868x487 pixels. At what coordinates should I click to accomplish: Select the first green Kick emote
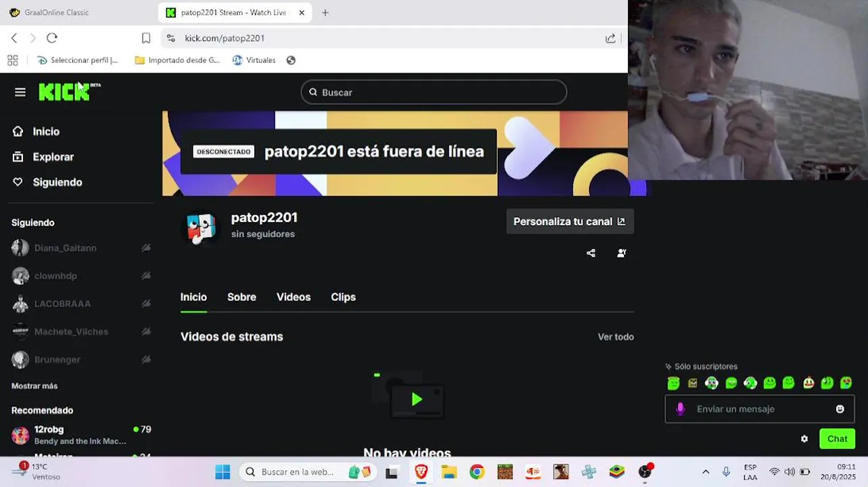pos(673,384)
